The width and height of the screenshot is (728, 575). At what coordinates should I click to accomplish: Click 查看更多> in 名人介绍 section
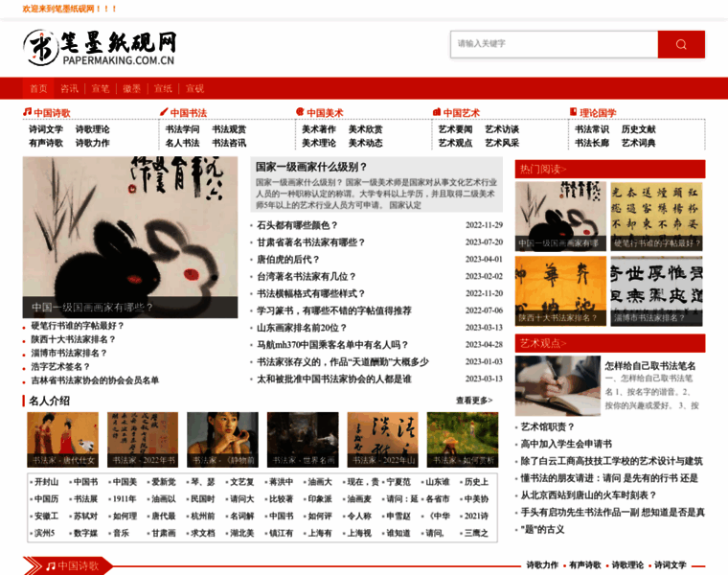(474, 400)
